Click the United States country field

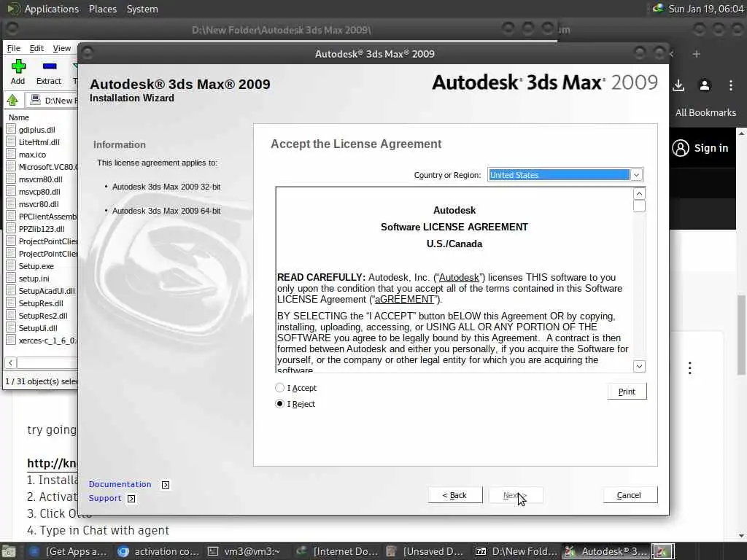point(559,175)
